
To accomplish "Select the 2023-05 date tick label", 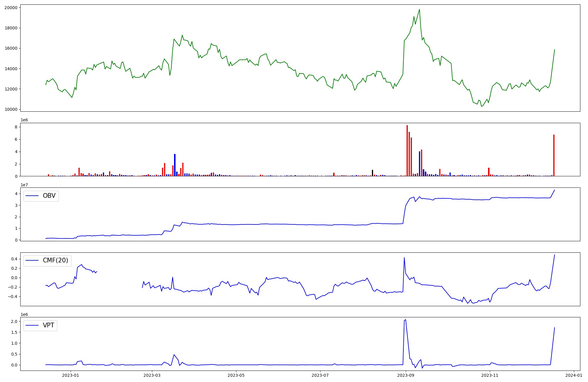I will pyautogui.click(x=236, y=375).
